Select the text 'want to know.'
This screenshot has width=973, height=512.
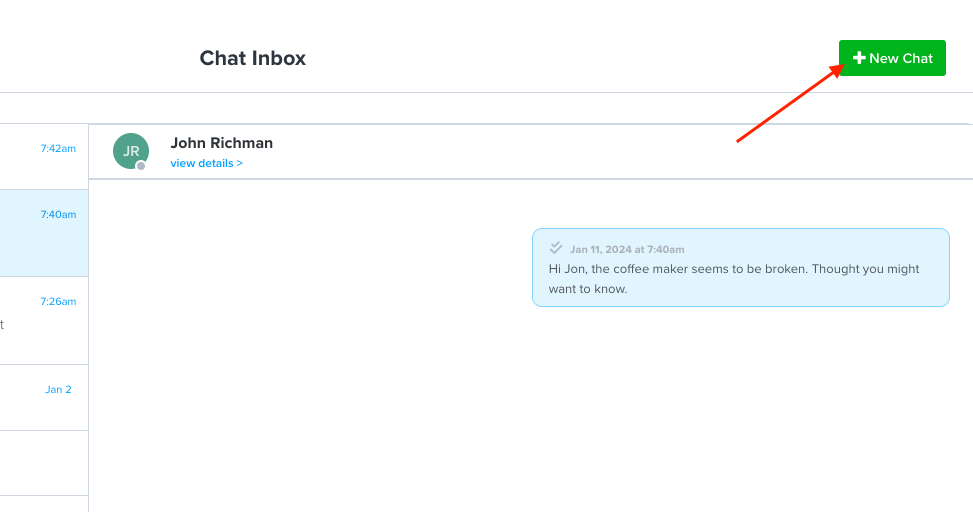pyautogui.click(x=588, y=289)
